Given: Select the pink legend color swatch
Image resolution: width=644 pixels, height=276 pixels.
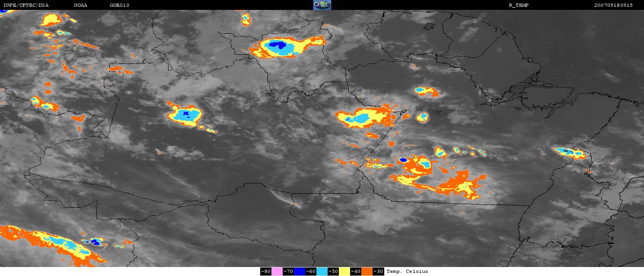Looking at the screenshot, I should [277, 272].
